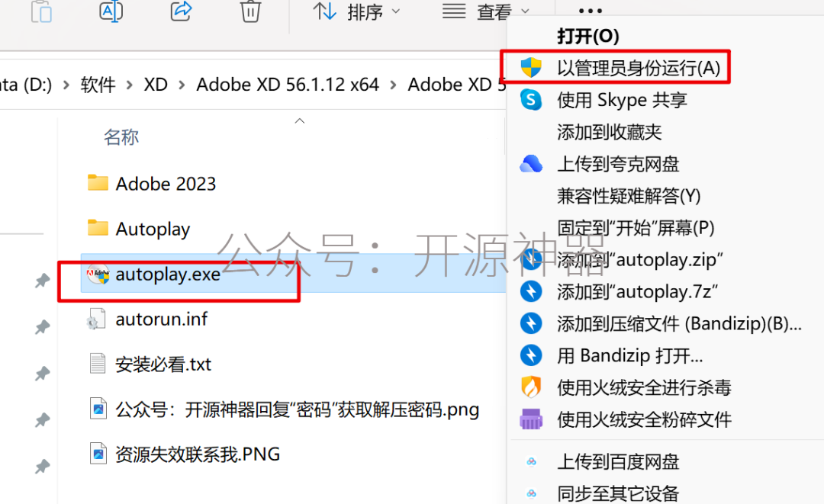Choose 以管理员身份运行(A) menu entry
This screenshot has width=824, height=504.
[639, 68]
